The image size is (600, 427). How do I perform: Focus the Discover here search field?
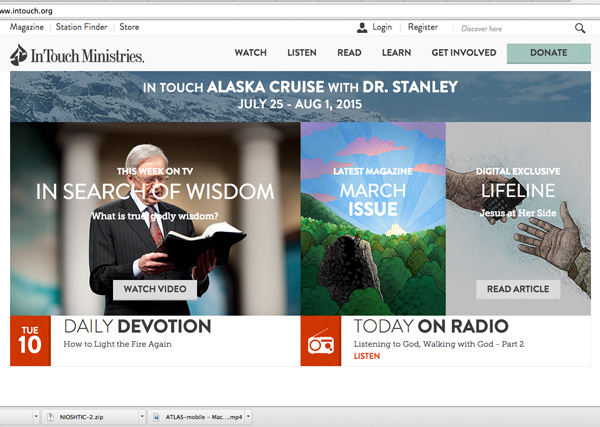pyautogui.click(x=513, y=29)
